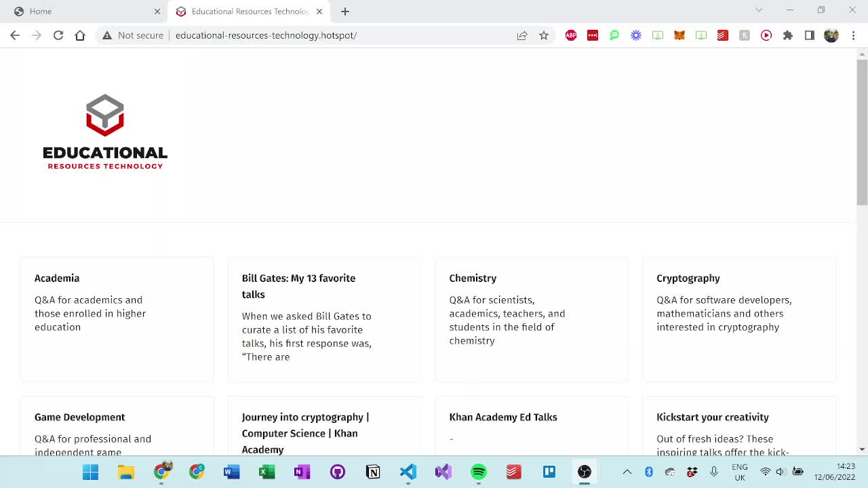Open OBS Studio from the taskbar

tap(584, 472)
